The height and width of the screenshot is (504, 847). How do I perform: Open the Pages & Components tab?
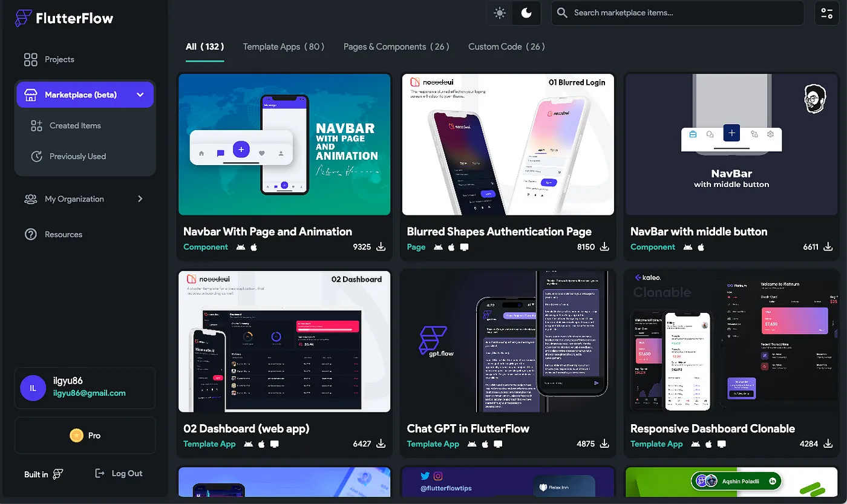pos(396,47)
